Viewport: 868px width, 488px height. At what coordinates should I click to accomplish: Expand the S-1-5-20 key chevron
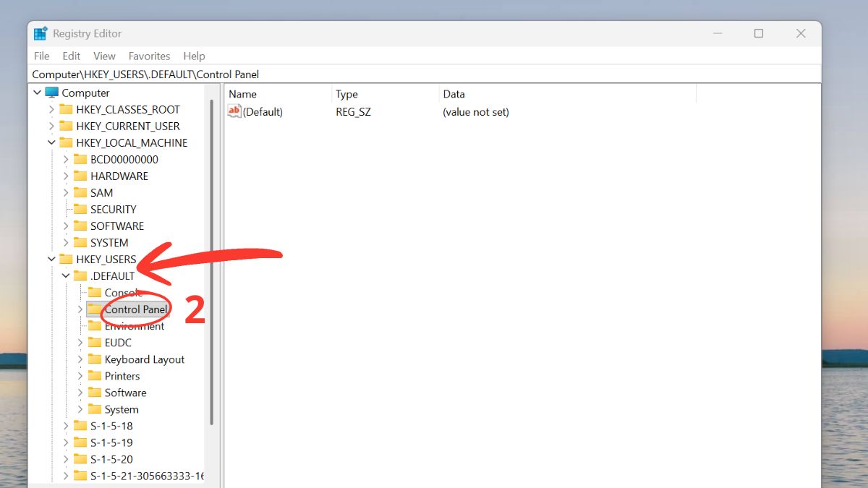[66, 459]
